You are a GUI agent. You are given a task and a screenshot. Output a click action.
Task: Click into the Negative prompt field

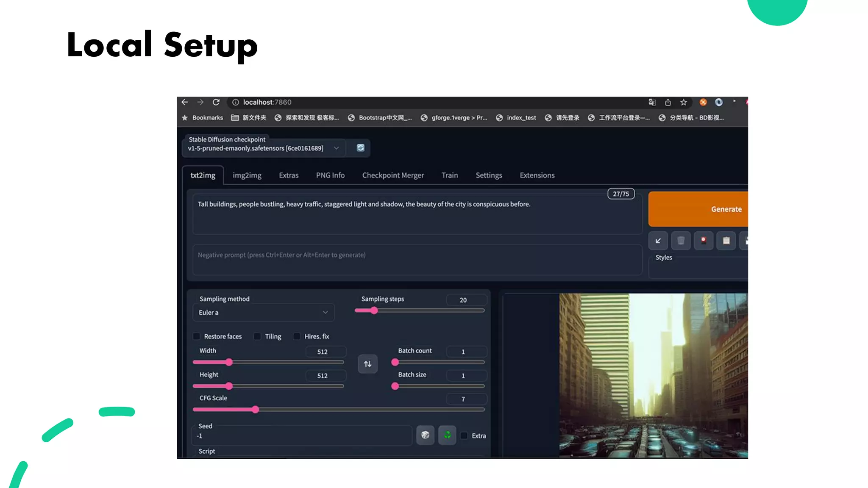click(417, 260)
